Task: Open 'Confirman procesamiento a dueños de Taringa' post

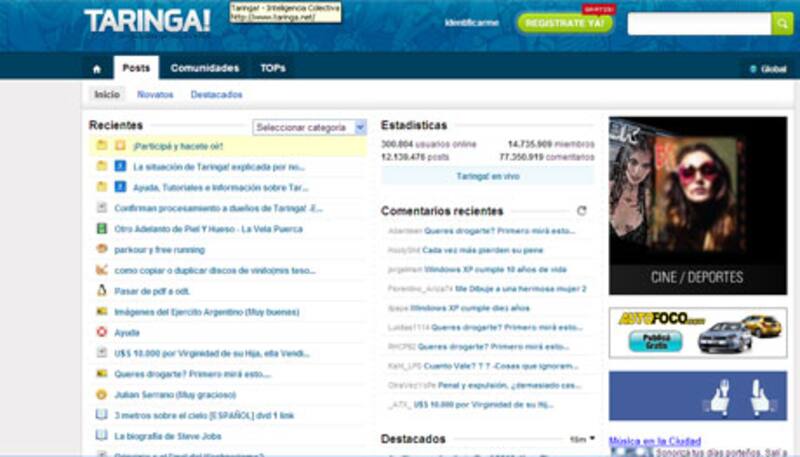Action: click(x=218, y=208)
